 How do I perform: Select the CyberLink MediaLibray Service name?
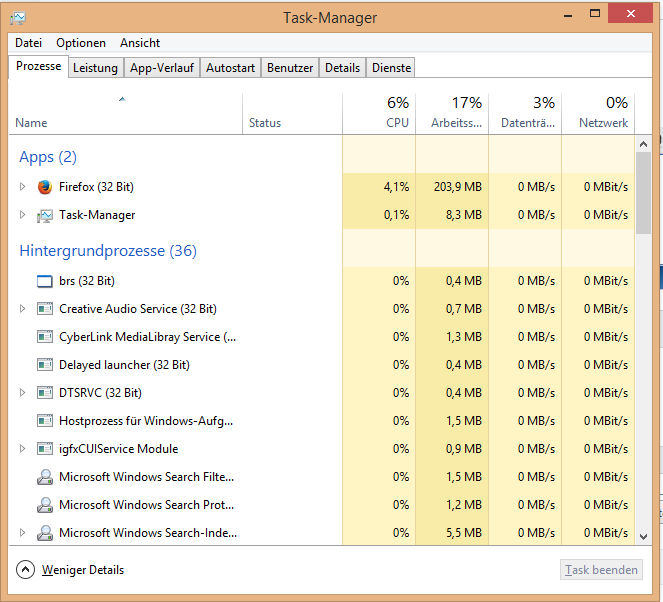148,337
